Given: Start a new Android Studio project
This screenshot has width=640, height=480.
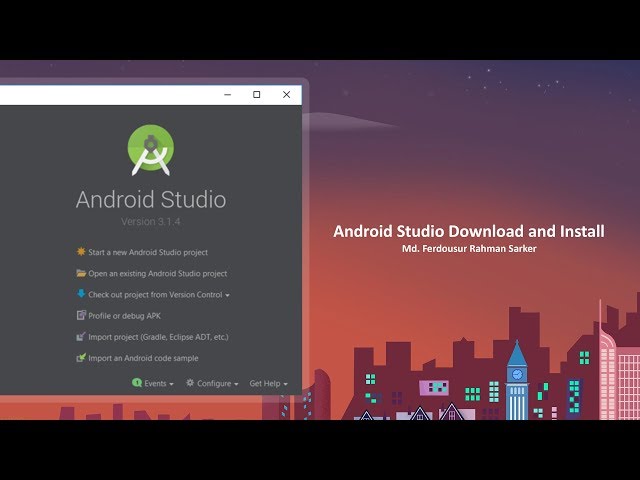Looking at the screenshot, I should [x=148, y=252].
